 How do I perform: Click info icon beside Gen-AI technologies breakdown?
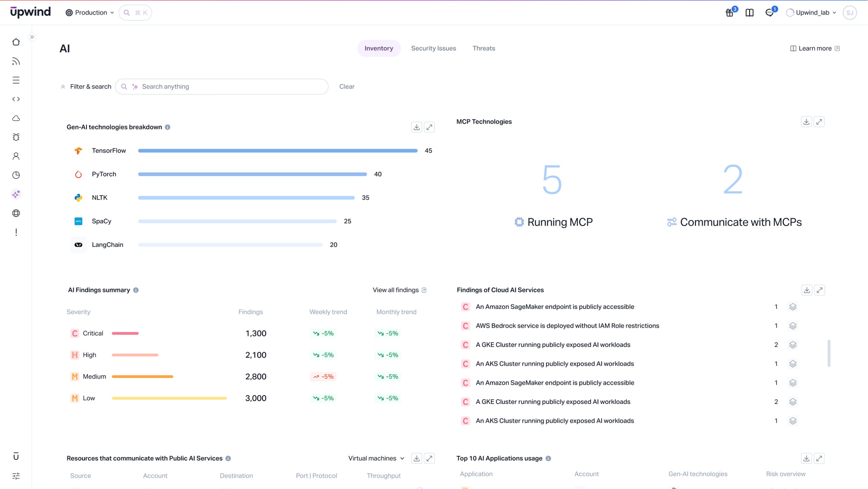point(167,127)
